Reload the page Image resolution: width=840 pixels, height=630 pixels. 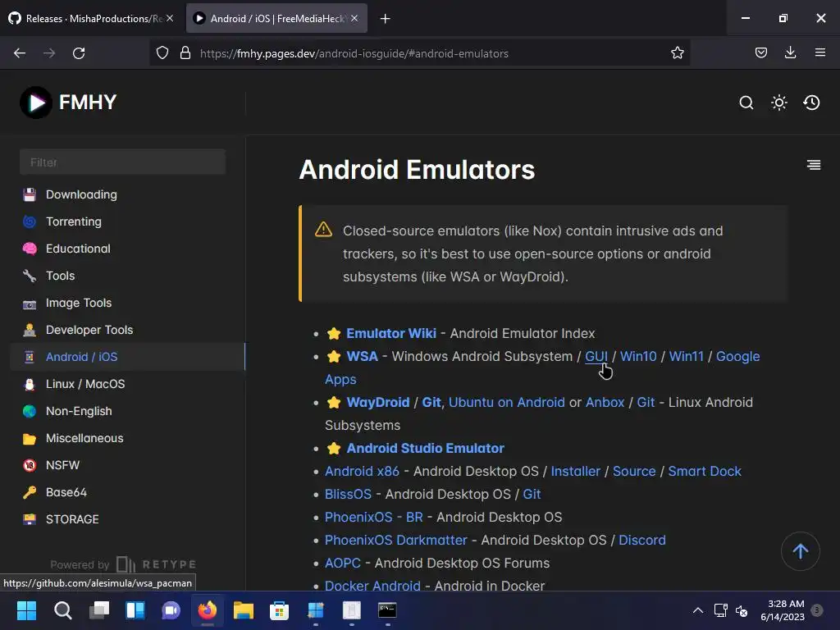79,53
